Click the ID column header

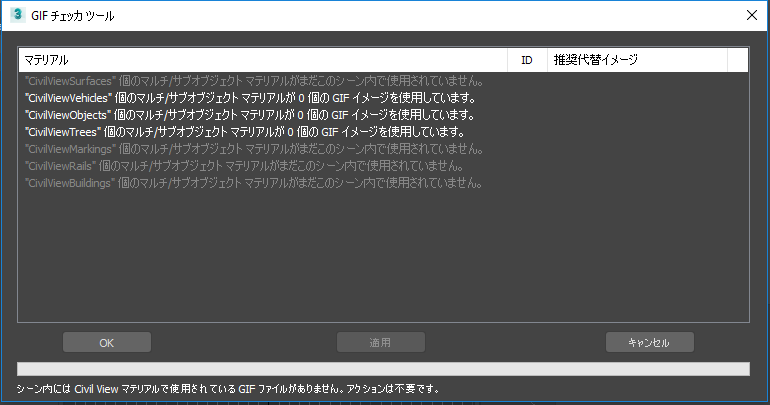[527, 60]
